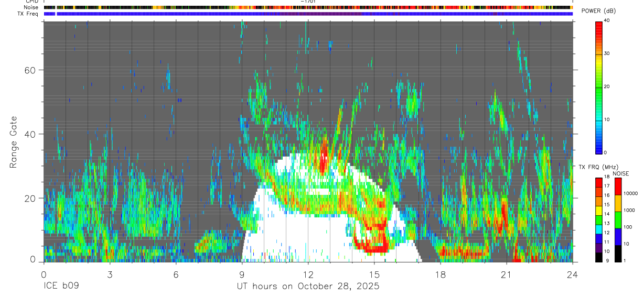Click the 10000 label on NOISE legend

631,193
